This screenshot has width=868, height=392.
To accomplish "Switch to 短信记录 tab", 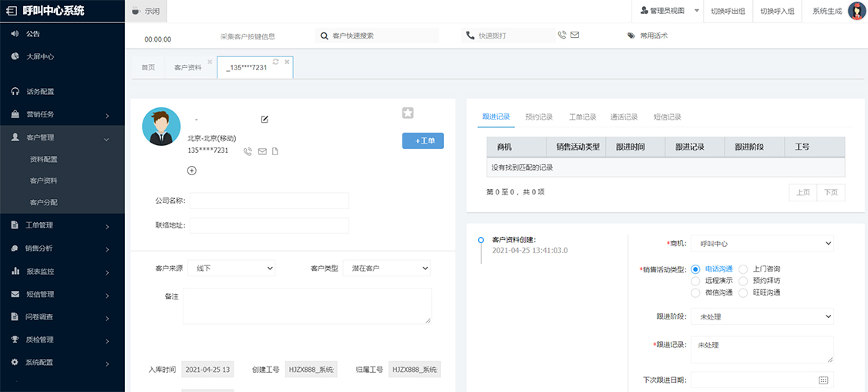I will 668,117.
